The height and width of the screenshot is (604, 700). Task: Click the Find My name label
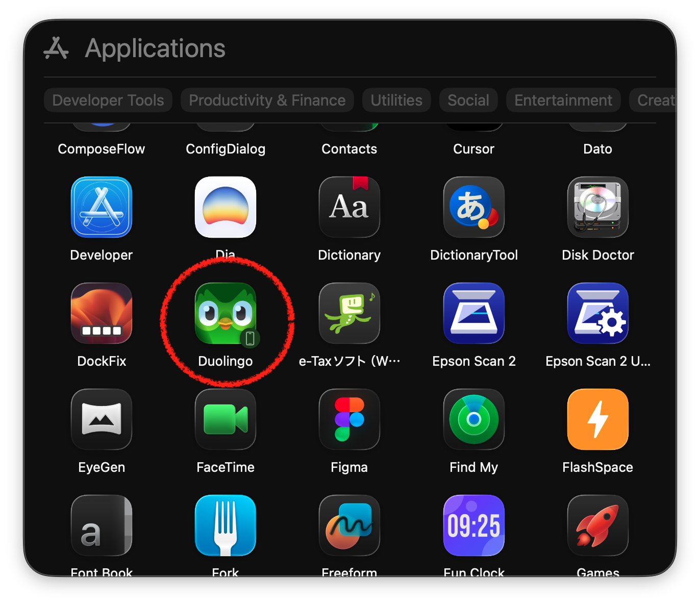(x=474, y=467)
